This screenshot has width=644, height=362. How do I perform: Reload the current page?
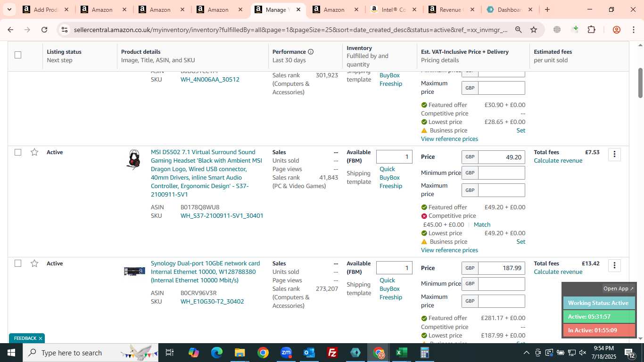(44, 30)
